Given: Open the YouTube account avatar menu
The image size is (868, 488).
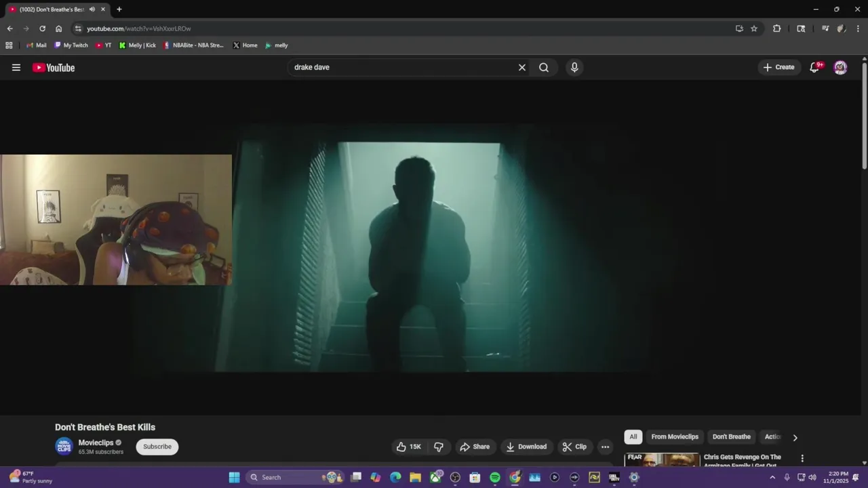Looking at the screenshot, I should pos(840,67).
